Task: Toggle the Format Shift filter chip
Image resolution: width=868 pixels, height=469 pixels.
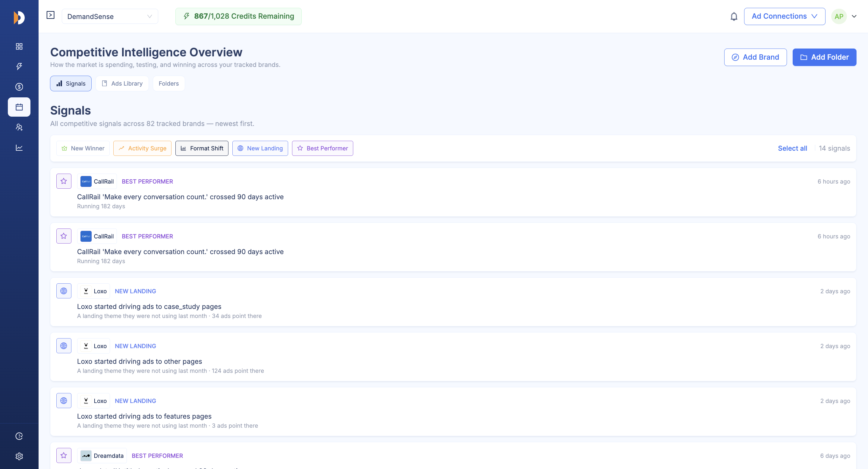Action: (x=202, y=148)
